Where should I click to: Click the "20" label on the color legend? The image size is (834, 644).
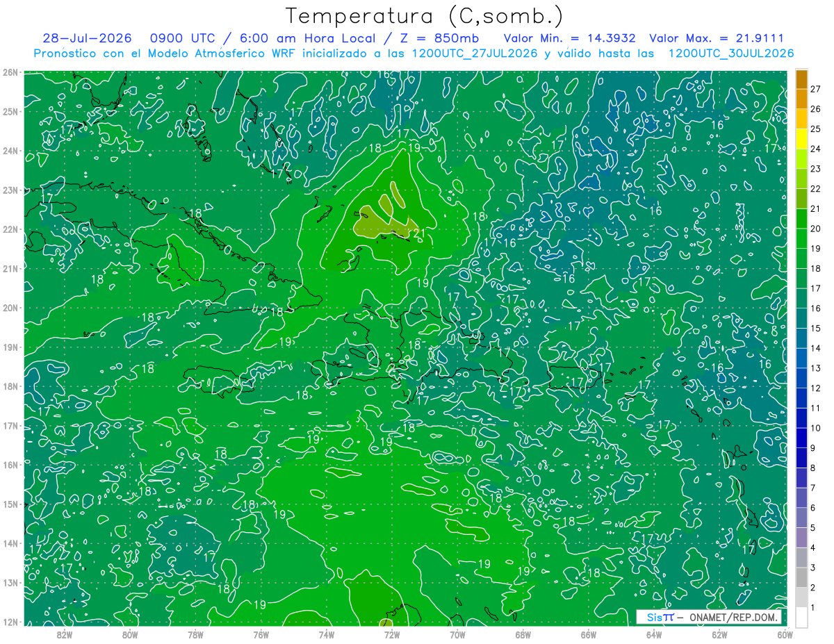816,229
